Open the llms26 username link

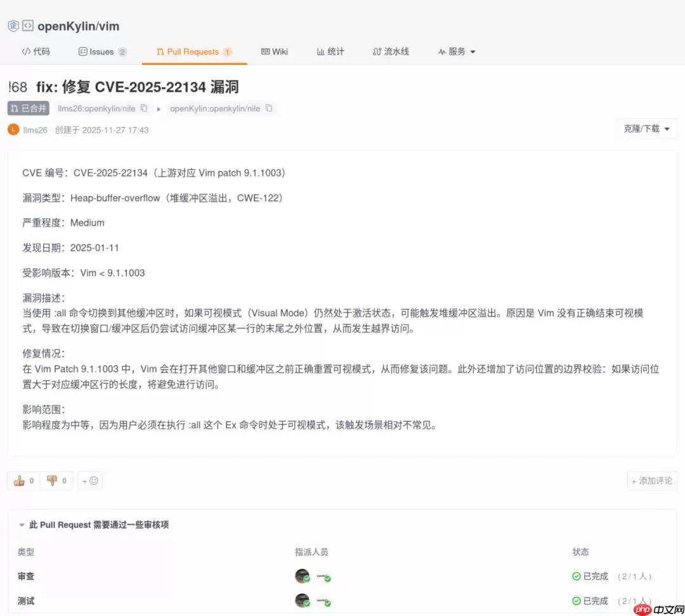coord(36,130)
